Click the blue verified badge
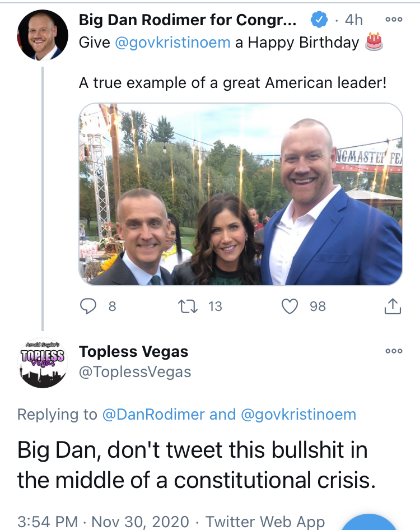This screenshot has height=530, width=420. tap(319, 20)
